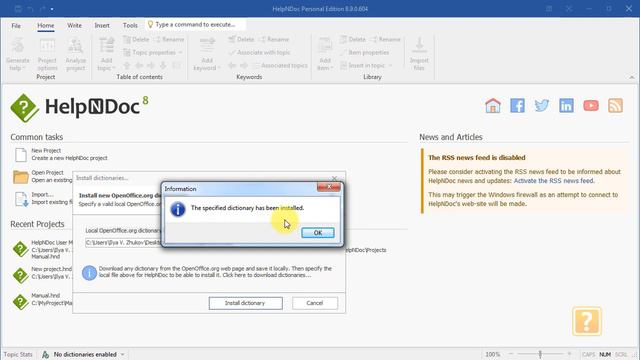
Task: Switch to the Write ribbon tab
Action: [x=74, y=25]
